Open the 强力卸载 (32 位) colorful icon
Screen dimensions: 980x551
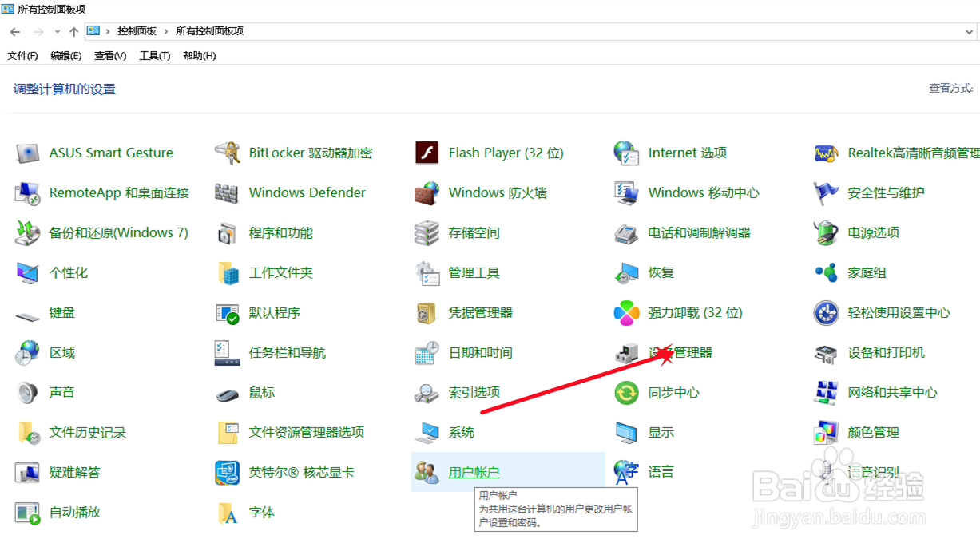[x=627, y=312]
